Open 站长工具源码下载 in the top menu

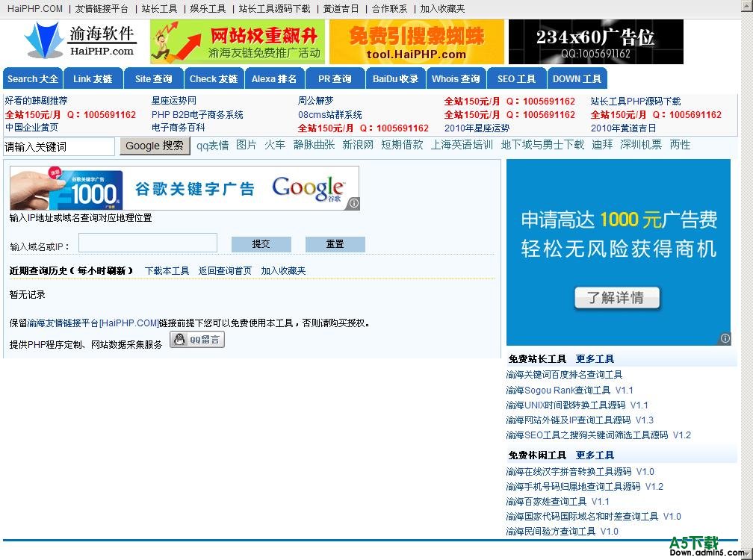(275, 9)
